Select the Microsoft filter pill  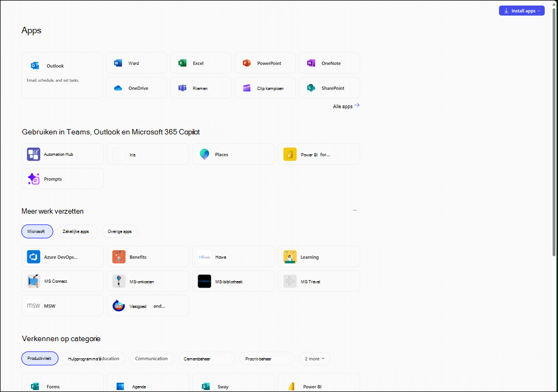pyautogui.click(x=37, y=231)
